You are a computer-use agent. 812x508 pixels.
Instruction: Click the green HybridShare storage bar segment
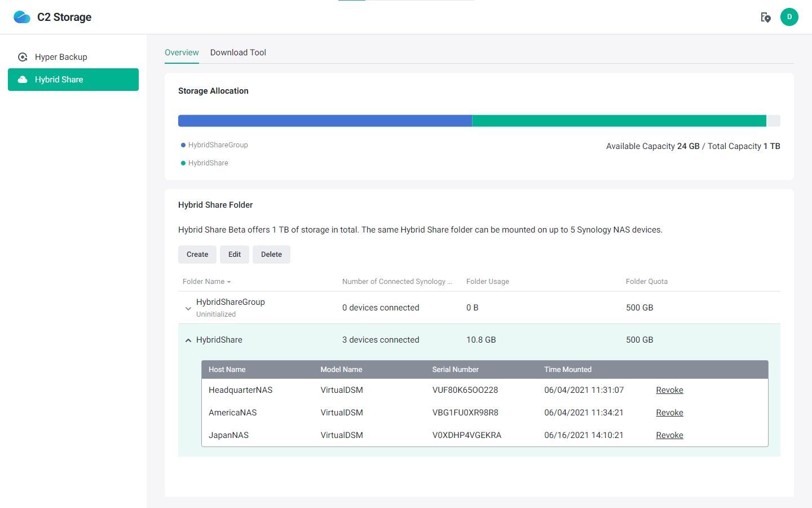pyautogui.click(x=619, y=121)
